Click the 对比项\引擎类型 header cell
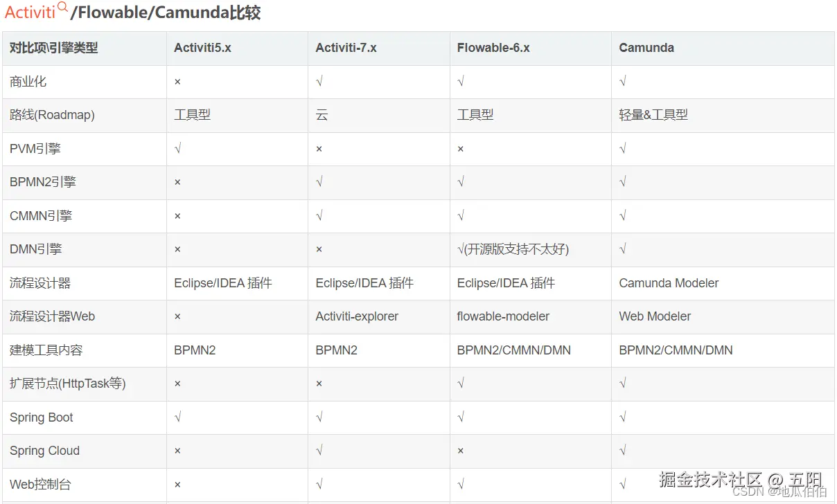Screen dimensions: 837x504 (x=53, y=48)
